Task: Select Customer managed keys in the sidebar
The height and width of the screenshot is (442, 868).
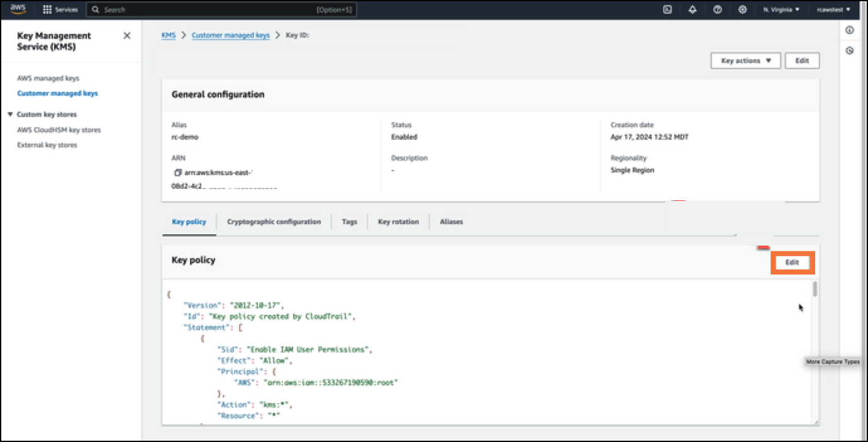Action: [57, 93]
